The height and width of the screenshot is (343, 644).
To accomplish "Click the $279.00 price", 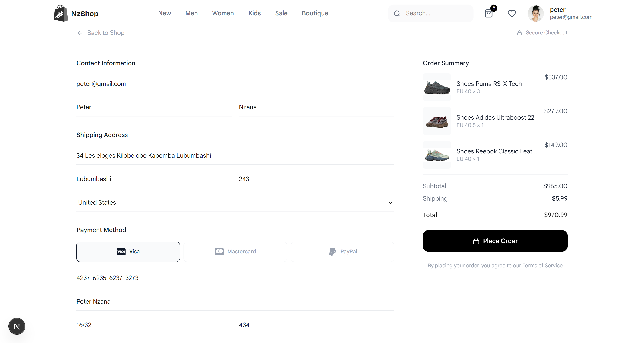I will click(555, 111).
